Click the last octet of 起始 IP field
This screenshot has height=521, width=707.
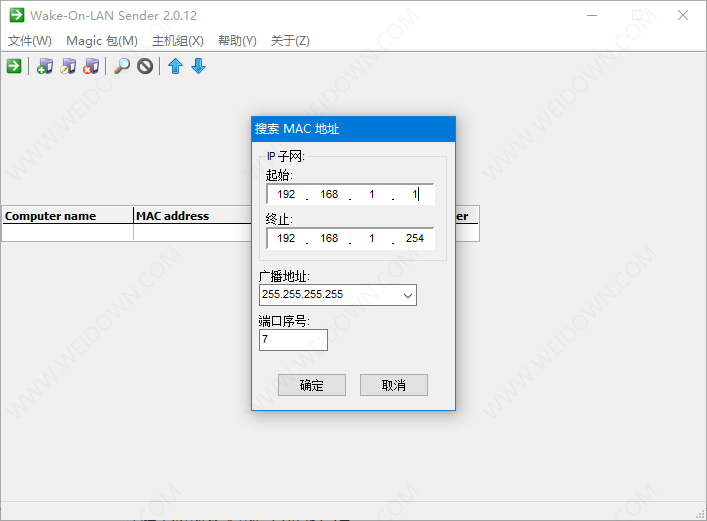414,194
